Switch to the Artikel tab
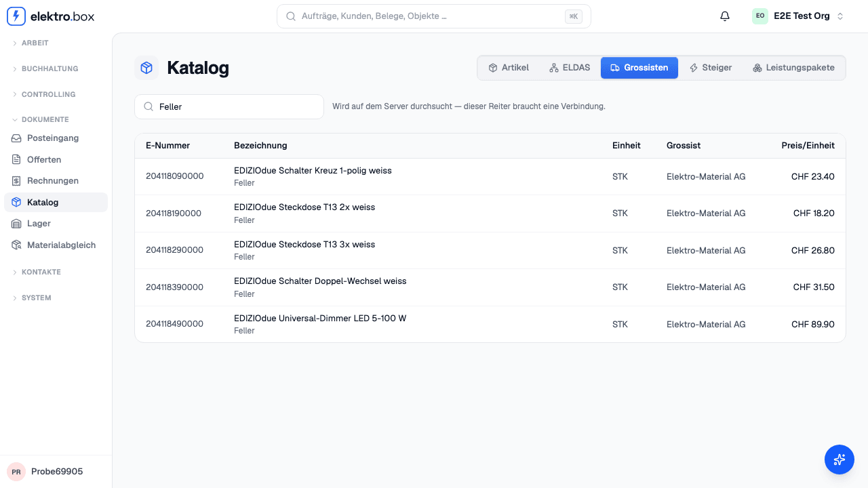Viewport: 868px width, 488px height. pyautogui.click(x=509, y=68)
